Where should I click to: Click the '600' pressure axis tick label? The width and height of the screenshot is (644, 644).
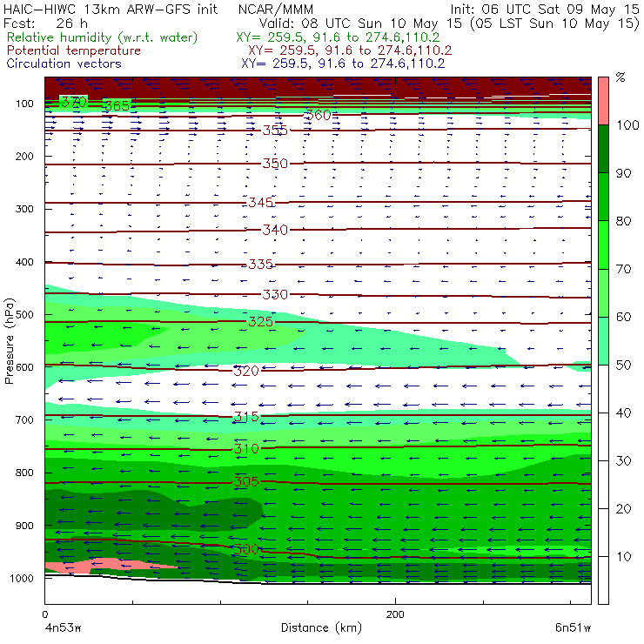pos(24,367)
